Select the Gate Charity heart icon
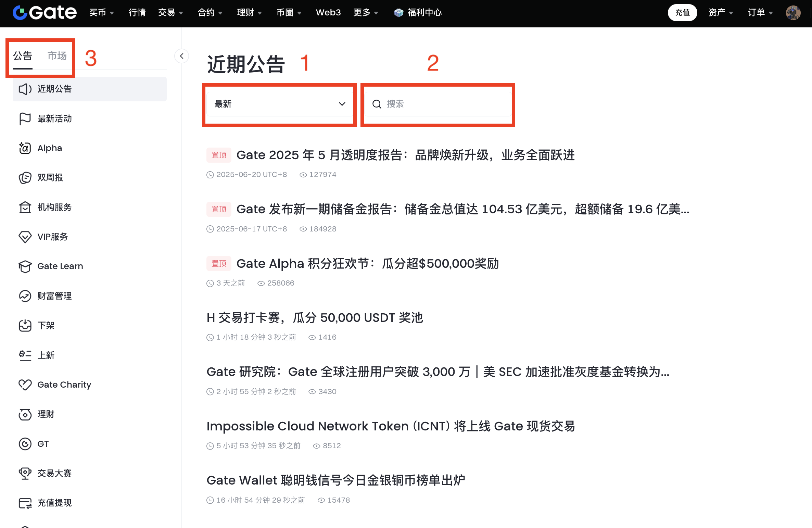812x528 pixels. (25, 385)
